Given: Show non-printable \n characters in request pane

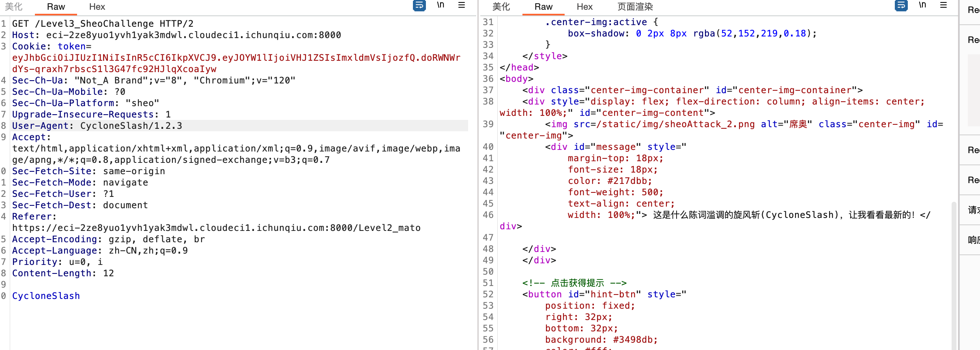Looking at the screenshot, I should pyautogui.click(x=441, y=6).
